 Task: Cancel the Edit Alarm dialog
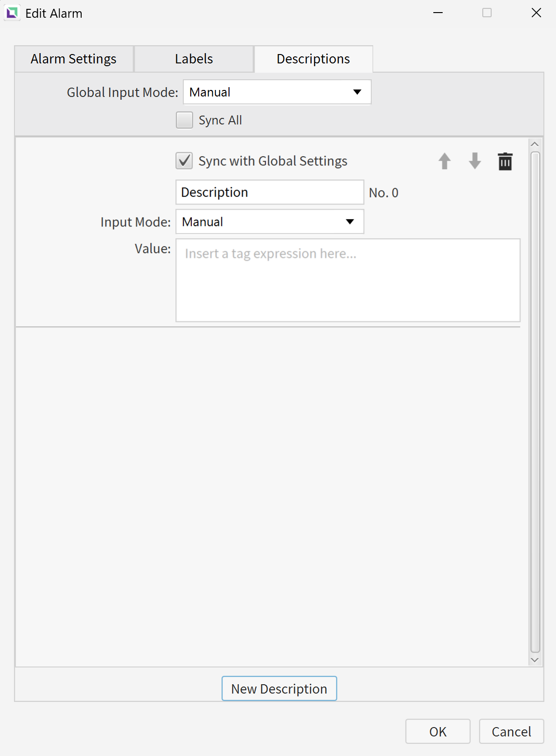click(512, 731)
